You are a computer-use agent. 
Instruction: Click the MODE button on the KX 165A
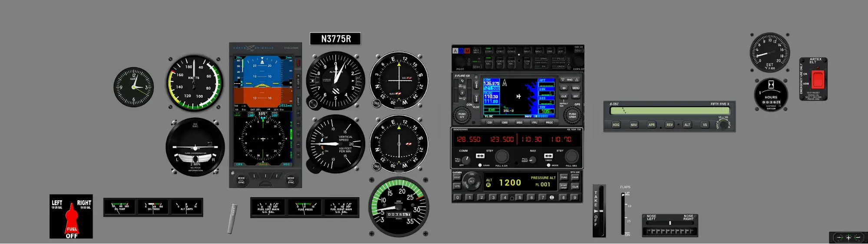pyautogui.click(x=548, y=165)
